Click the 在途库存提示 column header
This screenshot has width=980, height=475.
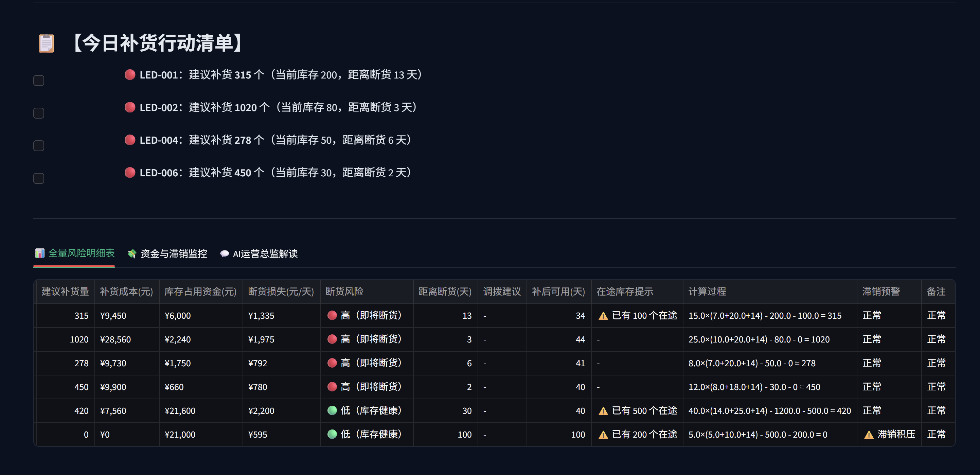click(x=637, y=292)
